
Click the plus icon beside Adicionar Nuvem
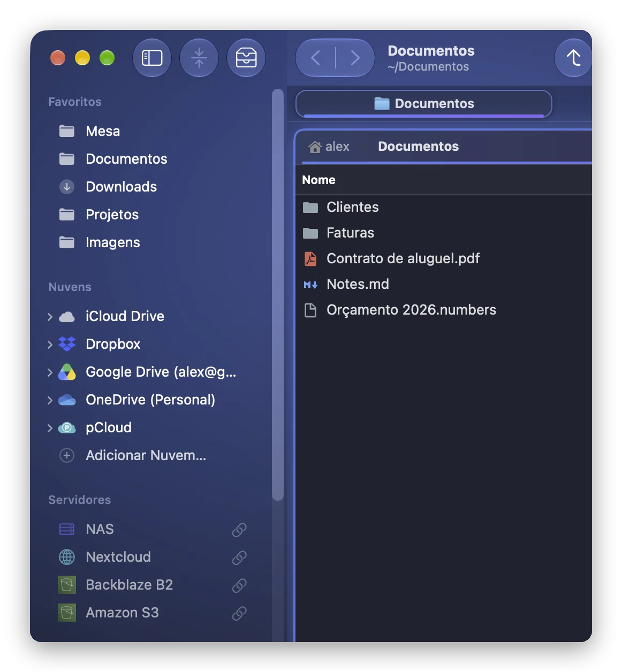tap(67, 455)
